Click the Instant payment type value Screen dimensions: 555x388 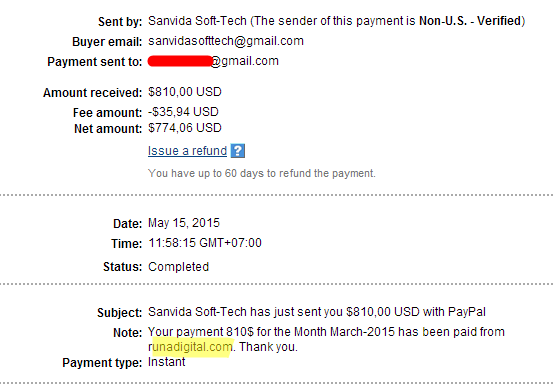[x=166, y=362]
